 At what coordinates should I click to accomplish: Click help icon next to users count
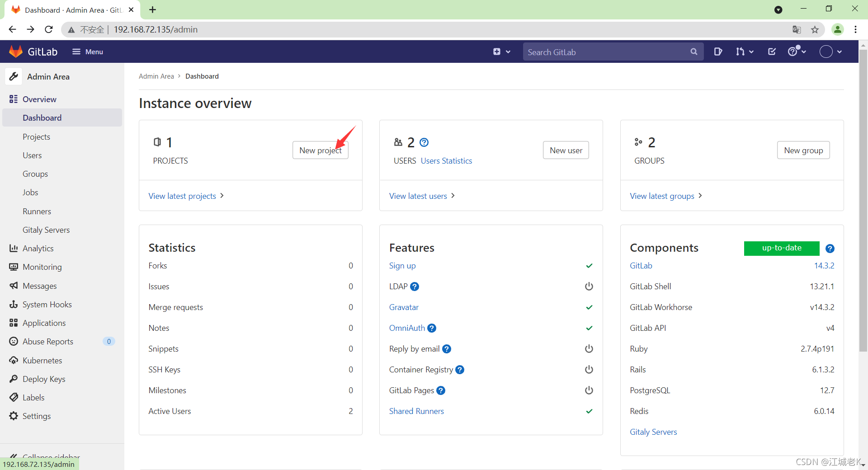pyautogui.click(x=424, y=142)
